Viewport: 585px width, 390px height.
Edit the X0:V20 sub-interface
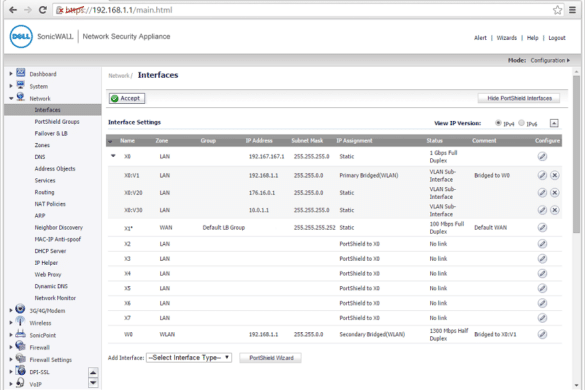542,193
